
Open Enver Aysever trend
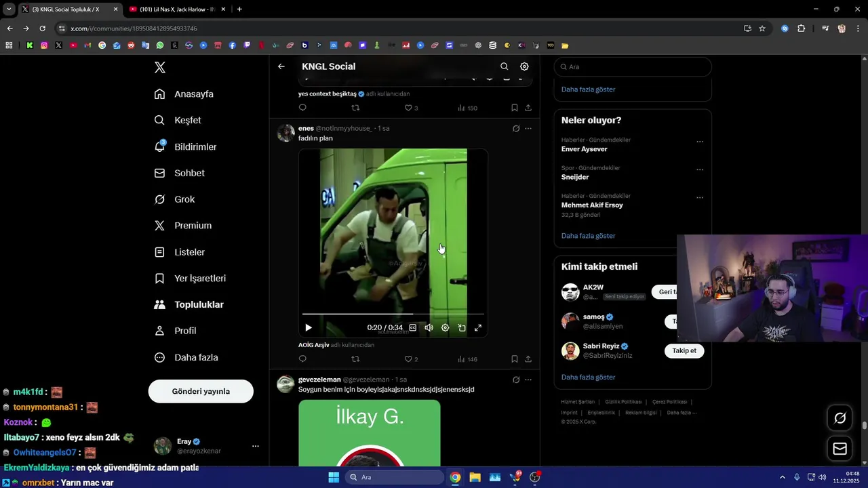point(585,149)
